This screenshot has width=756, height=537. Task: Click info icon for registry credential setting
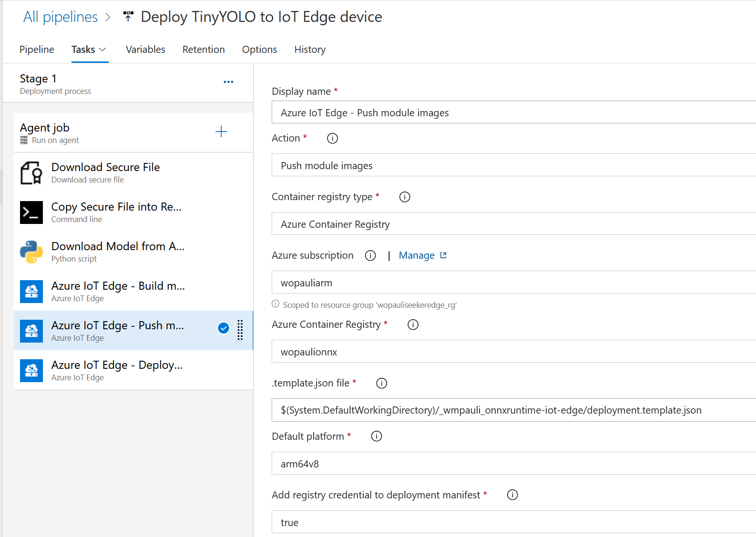pyautogui.click(x=512, y=495)
